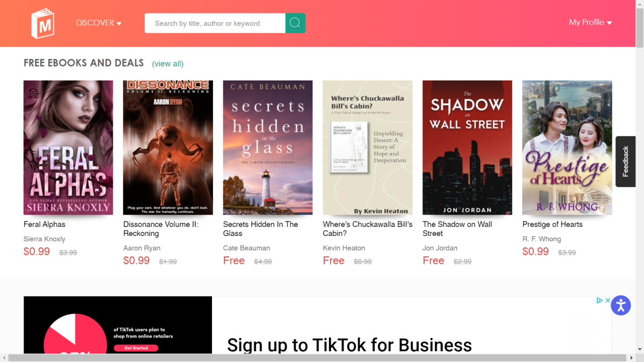
Task: Click the view all link
Action: click(x=167, y=63)
